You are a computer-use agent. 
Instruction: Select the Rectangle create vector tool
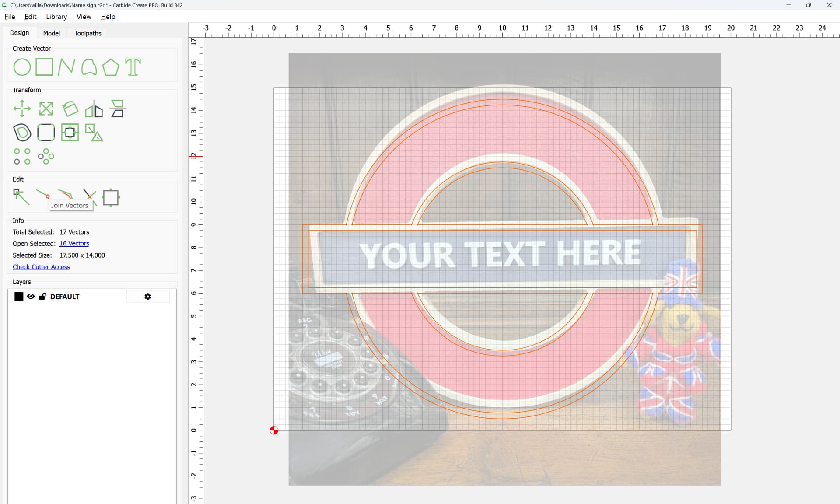[x=44, y=67]
